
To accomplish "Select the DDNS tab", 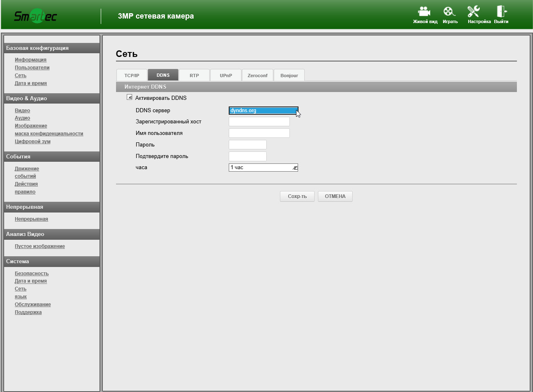I will point(163,75).
